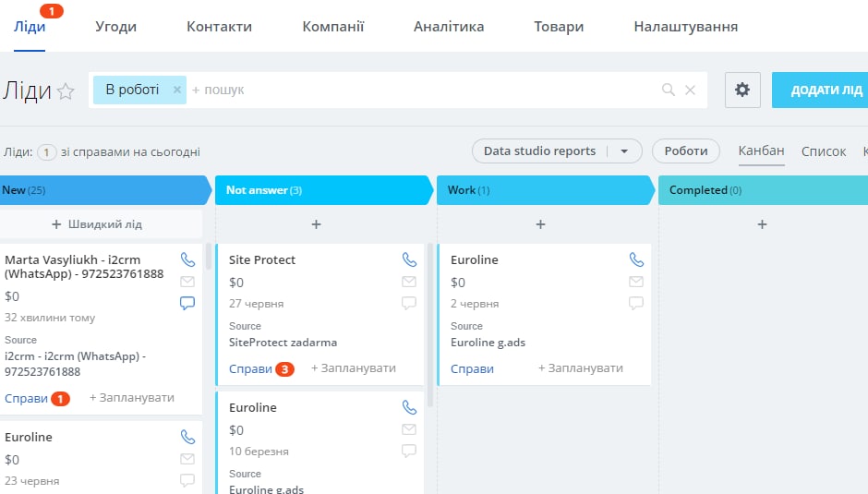Click 32 хвилини тому timestamp
Screen dimensions: 868x494
tap(50, 318)
